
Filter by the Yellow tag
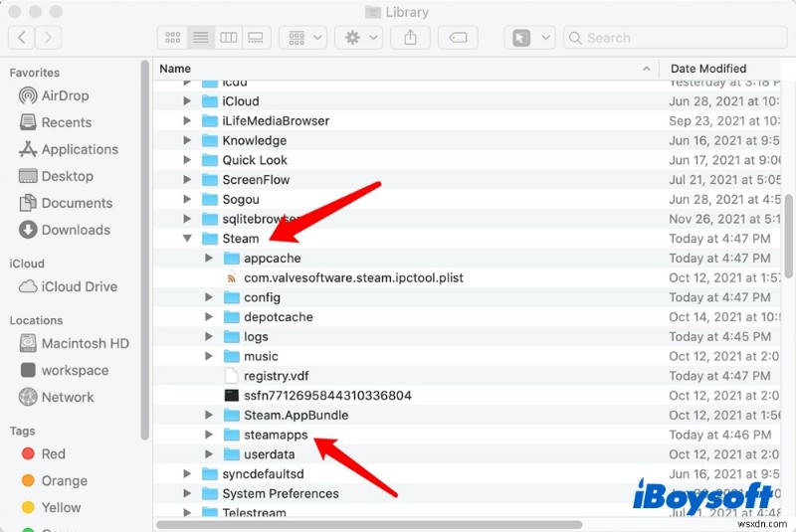click(52, 507)
